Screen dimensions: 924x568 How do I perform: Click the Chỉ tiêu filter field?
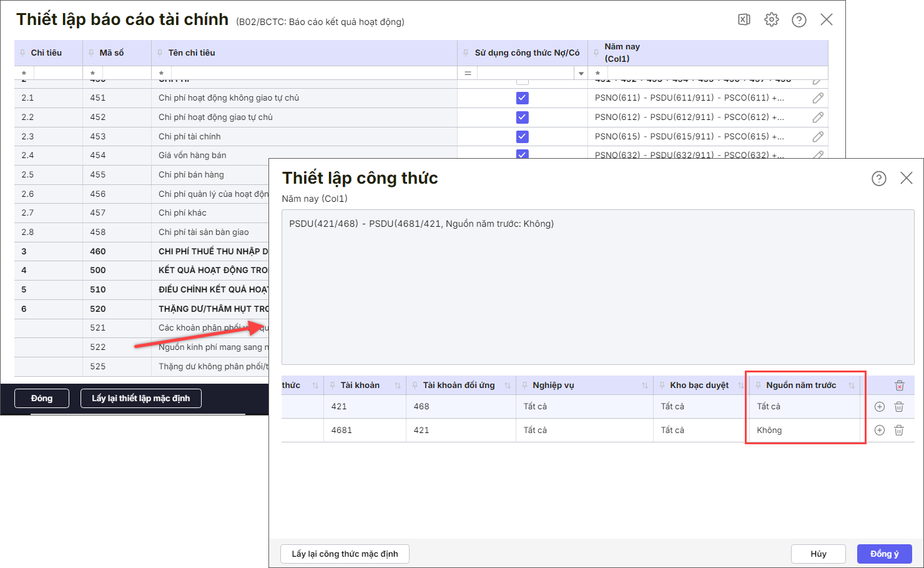(x=57, y=74)
